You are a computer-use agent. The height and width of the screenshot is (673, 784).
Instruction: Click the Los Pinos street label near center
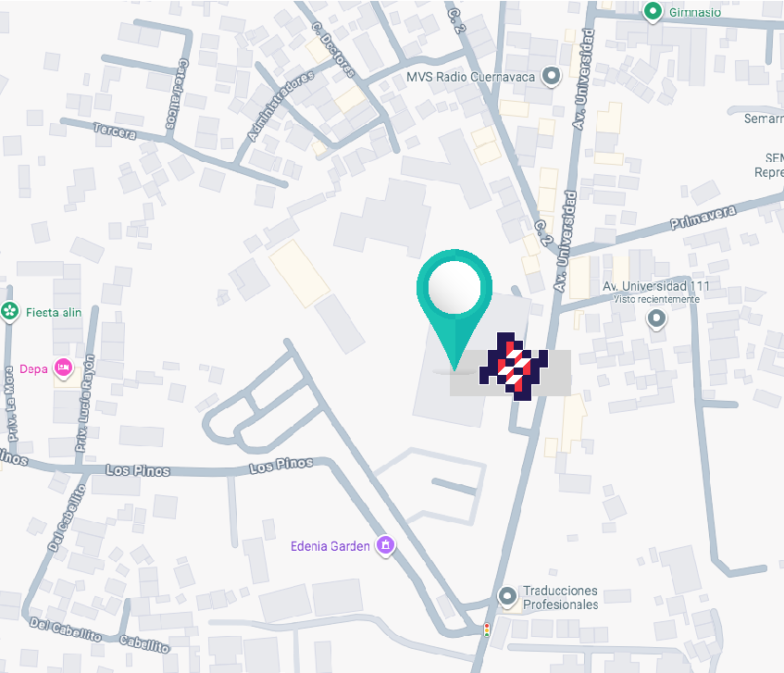(x=281, y=465)
